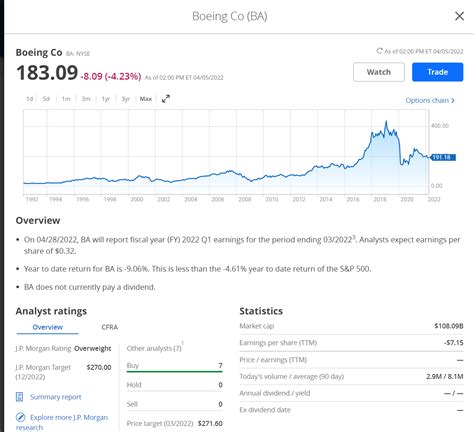Click the 191.18 price marker on chart
Viewport: 474px width, 432px height.
coord(443,157)
